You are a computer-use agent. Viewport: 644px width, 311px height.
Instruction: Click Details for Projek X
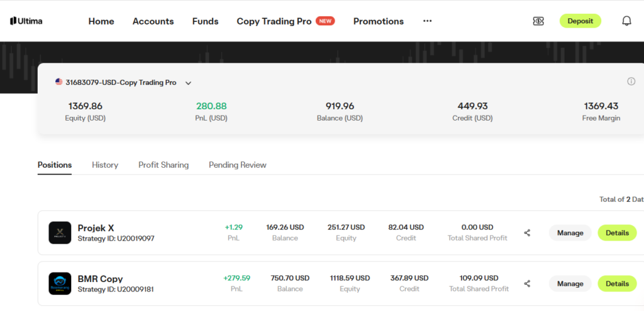618,233
